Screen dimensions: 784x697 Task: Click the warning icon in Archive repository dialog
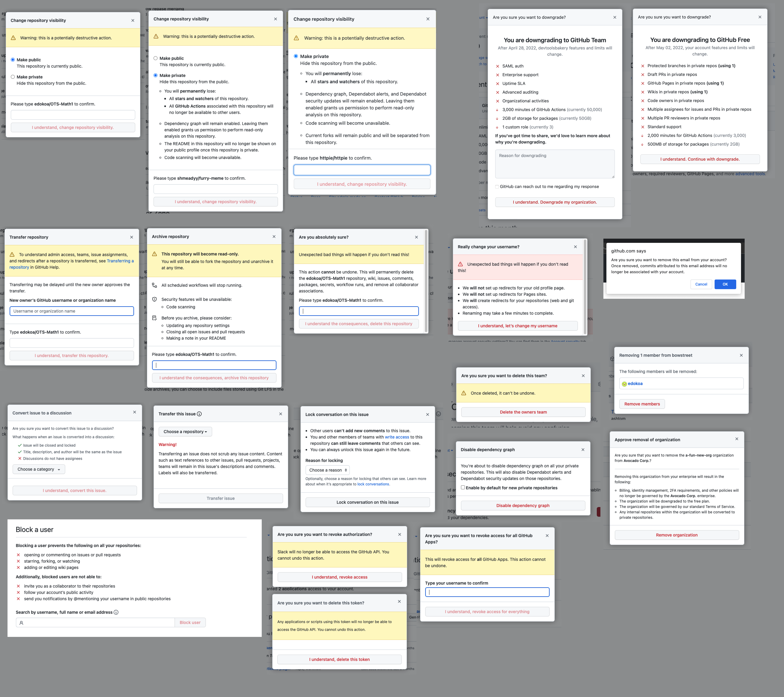[155, 254]
